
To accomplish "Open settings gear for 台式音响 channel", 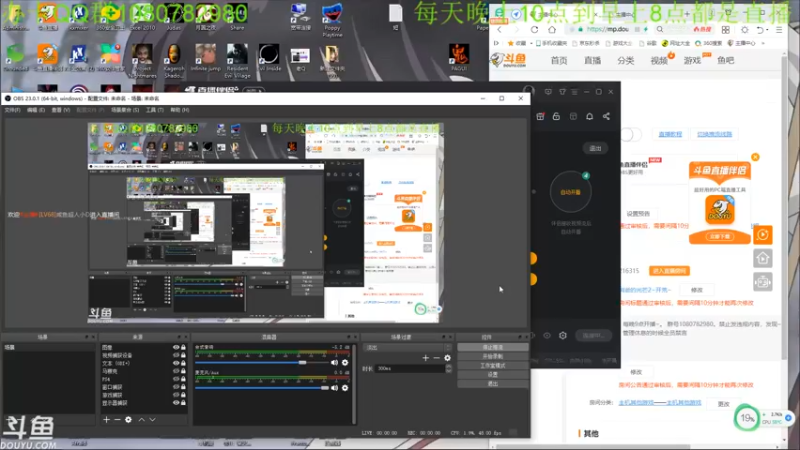I will tap(345, 362).
